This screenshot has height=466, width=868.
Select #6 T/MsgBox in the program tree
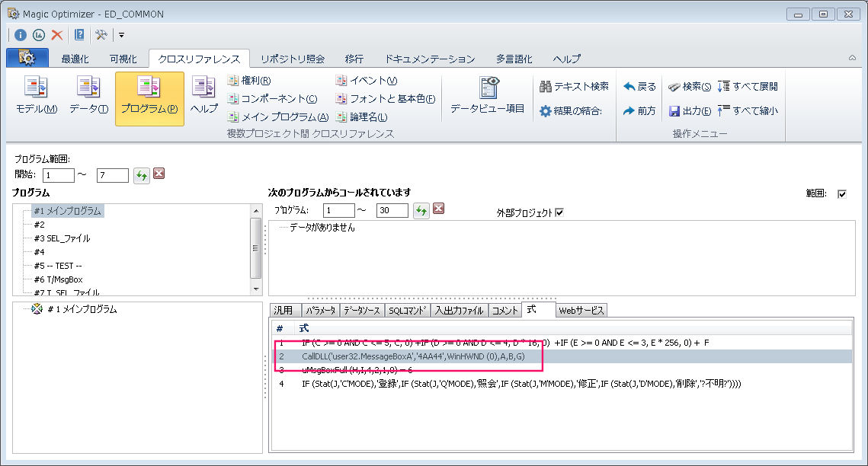click(58, 279)
